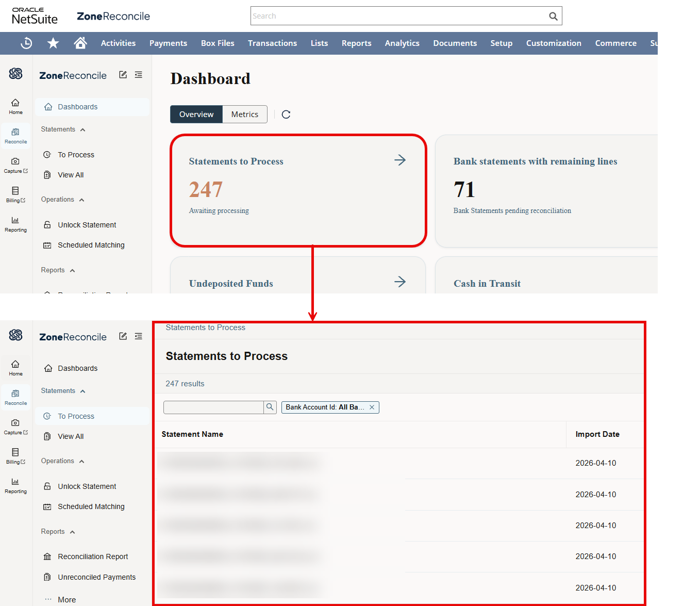
Task: Open Reporting in the lower icon rail
Action: tap(15, 486)
